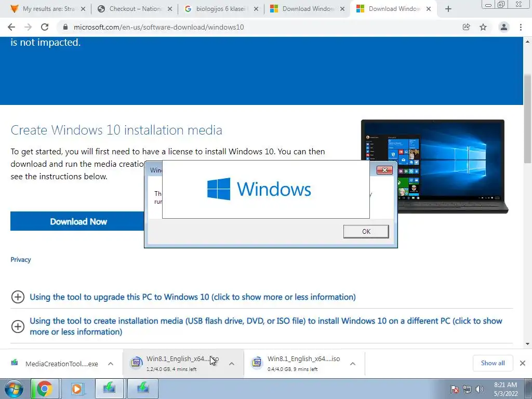Open the Windows Start orb
The width and height of the screenshot is (532, 399).
[14, 389]
